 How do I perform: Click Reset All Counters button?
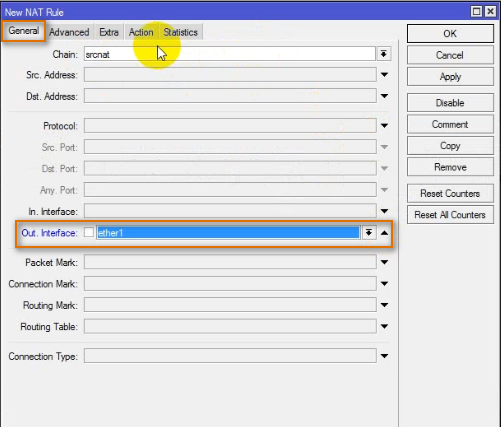coord(450,215)
